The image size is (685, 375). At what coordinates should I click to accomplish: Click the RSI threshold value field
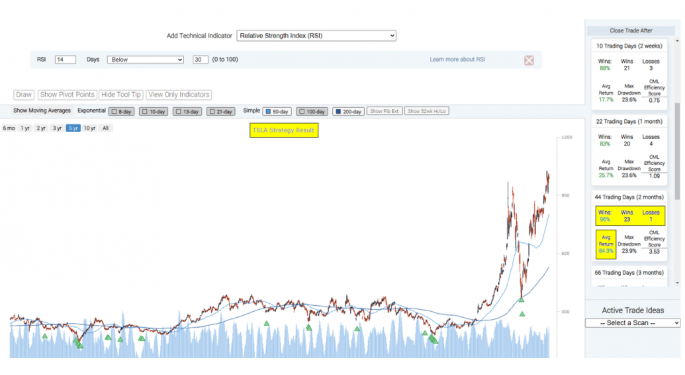coord(200,59)
